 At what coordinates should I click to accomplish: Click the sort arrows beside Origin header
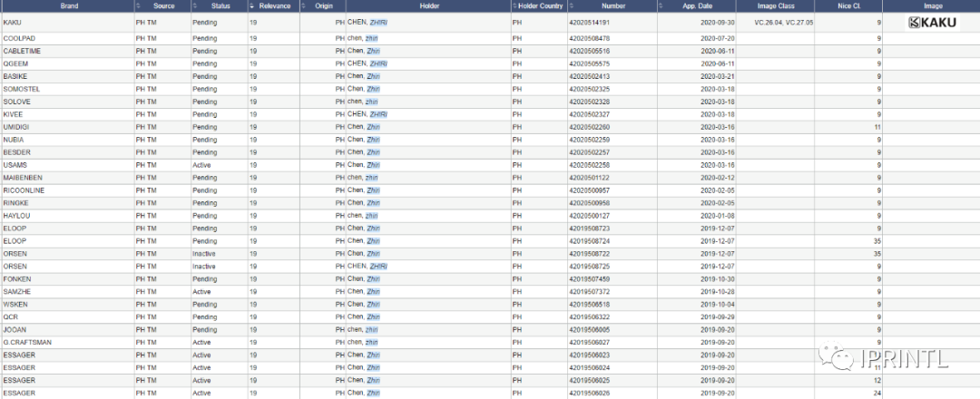[304, 5]
